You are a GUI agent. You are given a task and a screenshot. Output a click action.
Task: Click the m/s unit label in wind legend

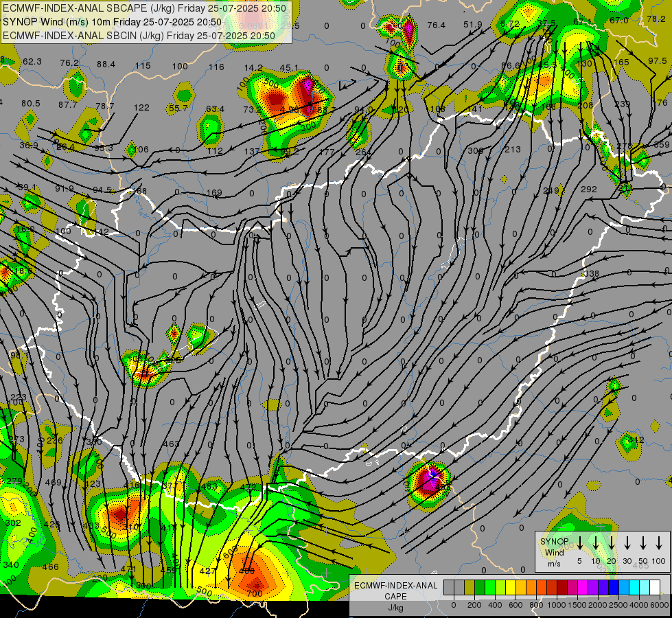tap(554, 564)
